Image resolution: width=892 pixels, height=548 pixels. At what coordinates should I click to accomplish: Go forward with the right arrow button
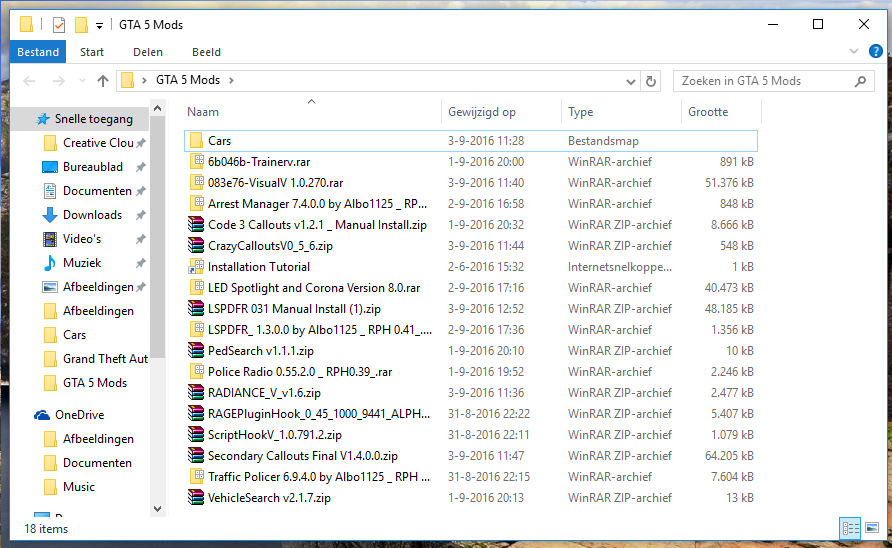point(59,81)
